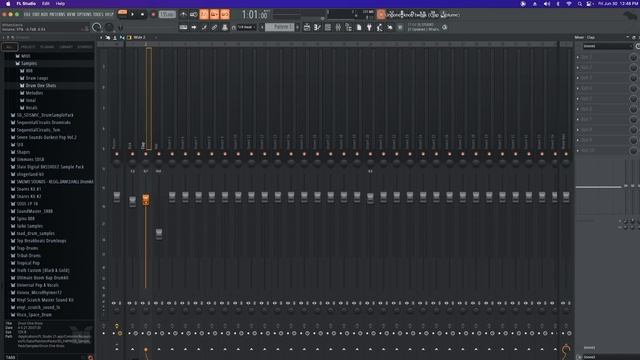Open the Playlist view icon
Screen dimensions: 640x360
tap(307, 27)
